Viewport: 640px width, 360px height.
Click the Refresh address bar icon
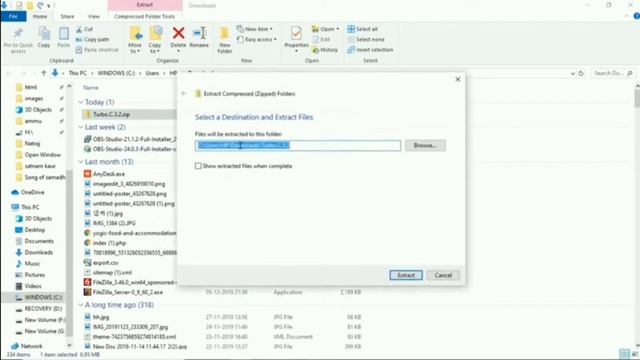[581, 73]
